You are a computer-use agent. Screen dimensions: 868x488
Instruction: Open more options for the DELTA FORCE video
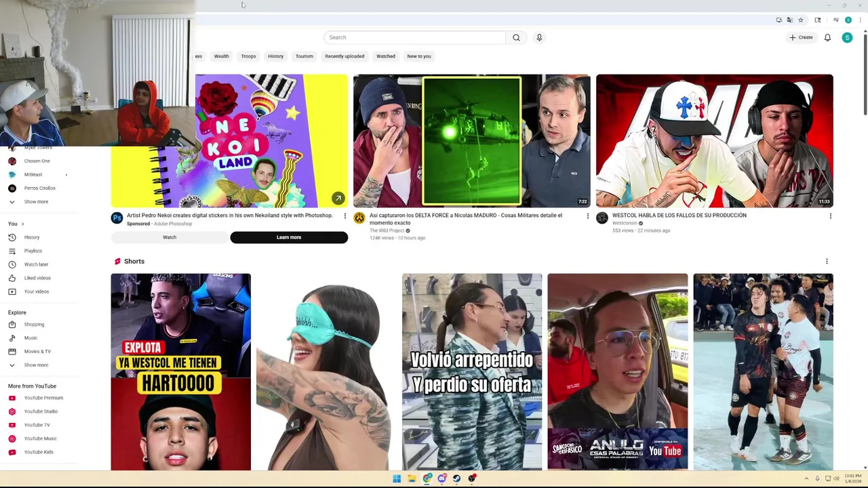(x=588, y=216)
